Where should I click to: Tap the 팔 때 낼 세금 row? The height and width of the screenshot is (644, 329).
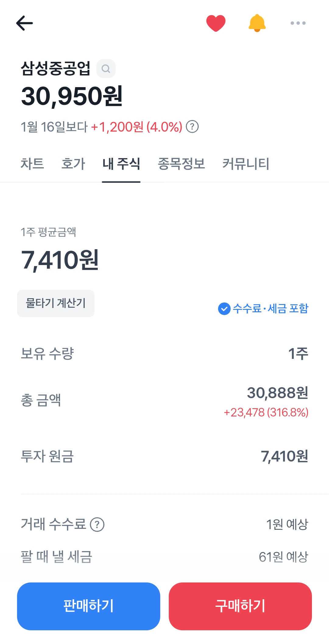point(164,557)
